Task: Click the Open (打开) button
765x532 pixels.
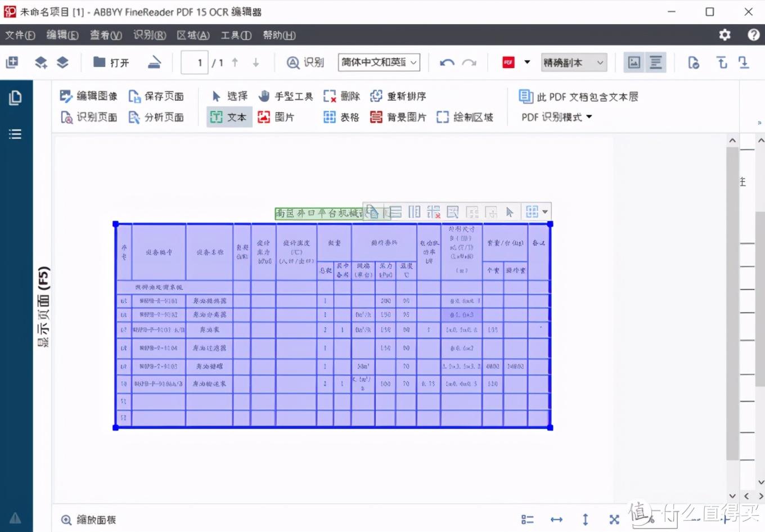Action: (x=111, y=62)
